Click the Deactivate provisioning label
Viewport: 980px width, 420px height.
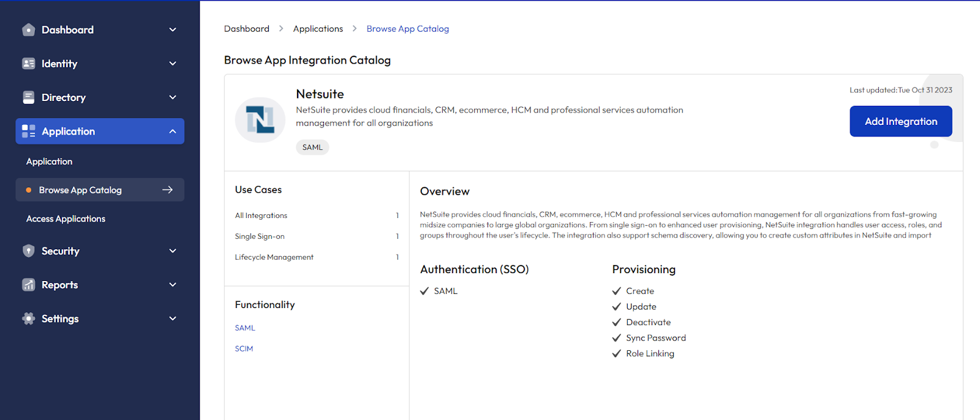(x=649, y=323)
